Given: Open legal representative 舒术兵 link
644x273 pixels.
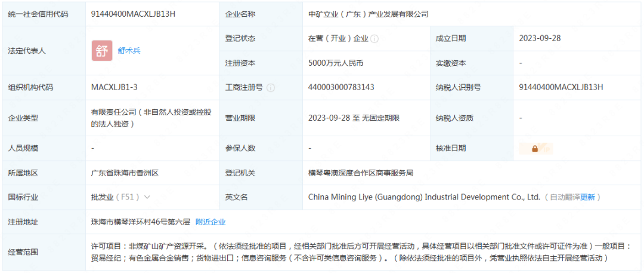Looking at the screenshot, I should coord(129,51).
